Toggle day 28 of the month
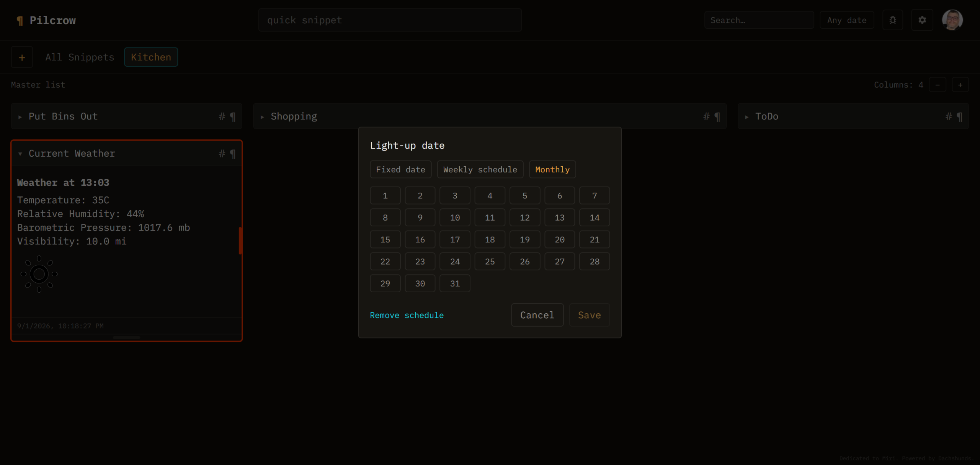Image resolution: width=980 pixels, height=465 pixels. point(594,261)
